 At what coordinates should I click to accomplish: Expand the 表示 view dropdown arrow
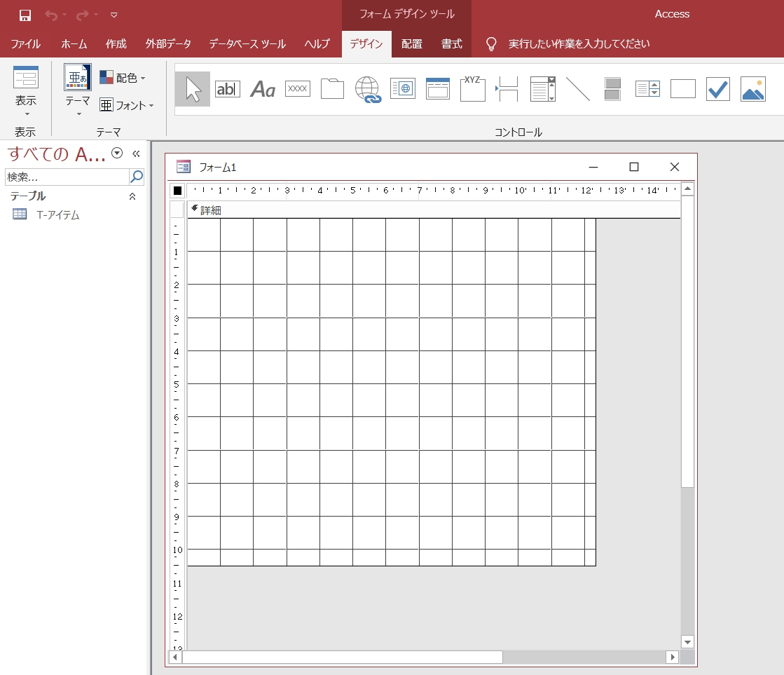pos(27,114)
